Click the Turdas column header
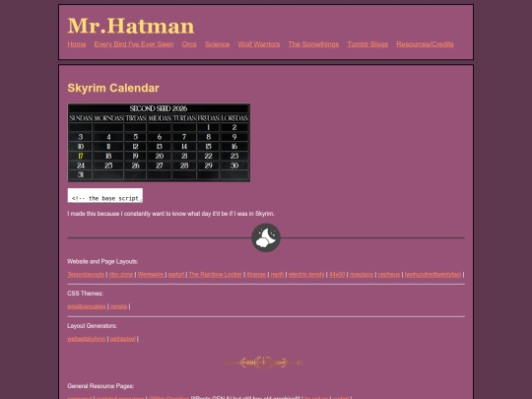The width and height of the screenshot is (532, 399). tap(184, 118)
